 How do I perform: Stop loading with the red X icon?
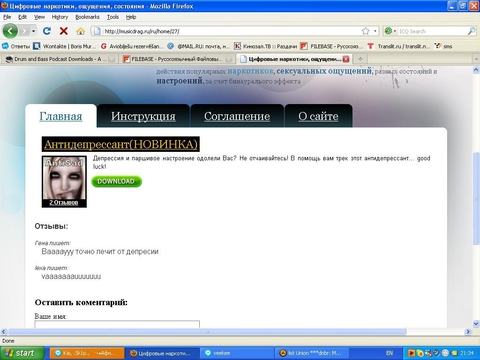[x=63, y=31]
